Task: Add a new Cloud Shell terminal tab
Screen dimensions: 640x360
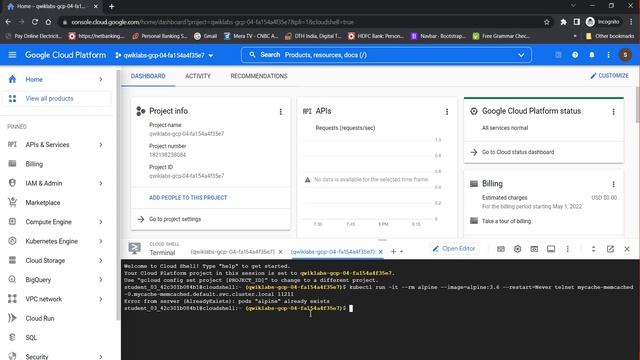Action: (393, 251)
